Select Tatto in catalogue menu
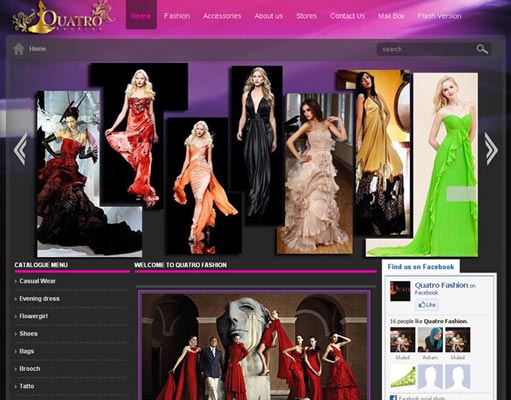 [27, 386]
